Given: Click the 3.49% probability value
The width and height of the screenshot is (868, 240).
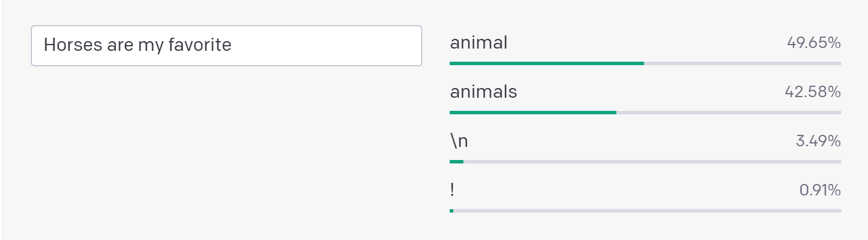Looking at the screenshot, I should click(x=818, y=141).
